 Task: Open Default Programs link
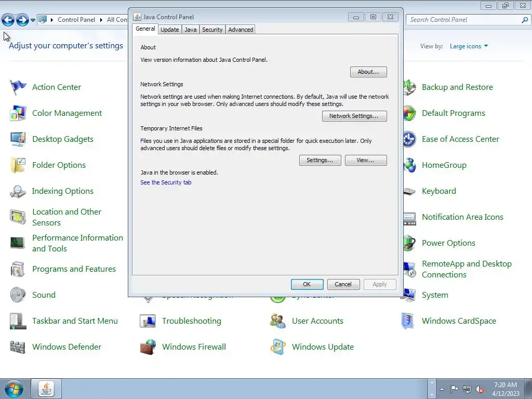(453, 113)
